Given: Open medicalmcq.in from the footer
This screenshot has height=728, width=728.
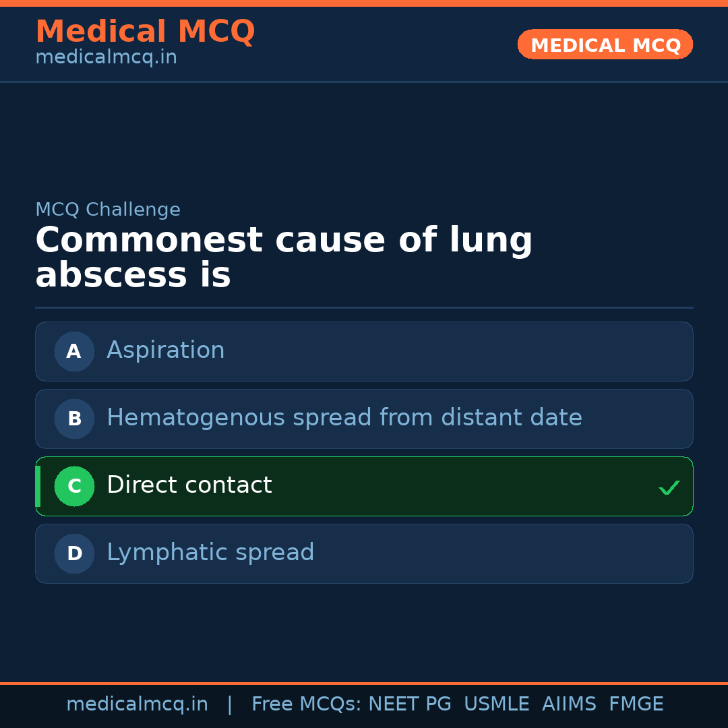Looking at the screenshot, I should [x=138, y=704].
